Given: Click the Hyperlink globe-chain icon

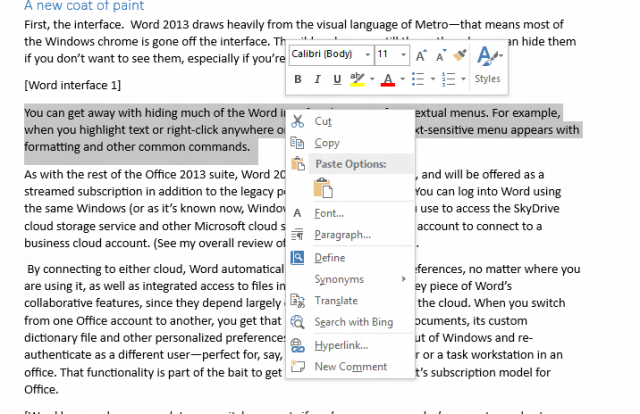Looking at the screenshot, I should tap(298, 345).
